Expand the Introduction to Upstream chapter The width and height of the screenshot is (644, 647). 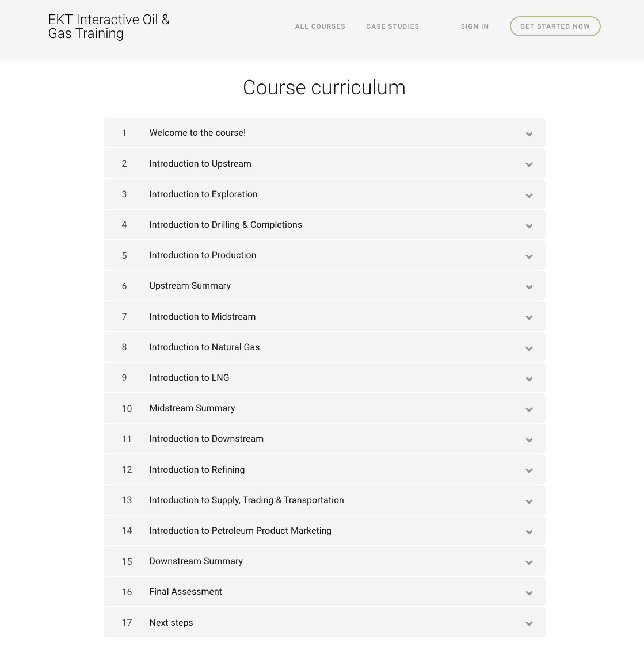pyautogui.click(x=529, y=164)
